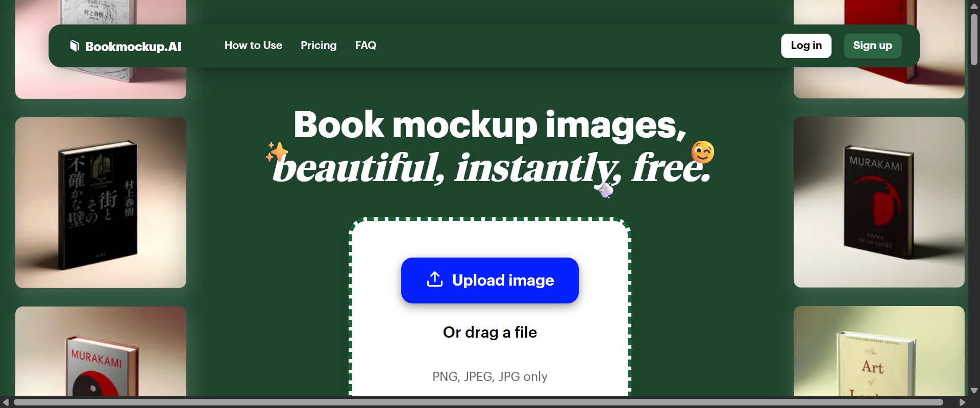The width and height of the screenshot is (980, 408).
Task: Click the 'Book mockup images,' headline
Action: (489, 125)
